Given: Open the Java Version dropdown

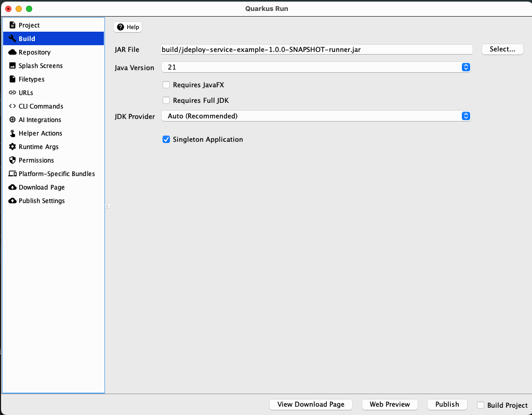Looking at the screenshot, I should coord(316,67).
